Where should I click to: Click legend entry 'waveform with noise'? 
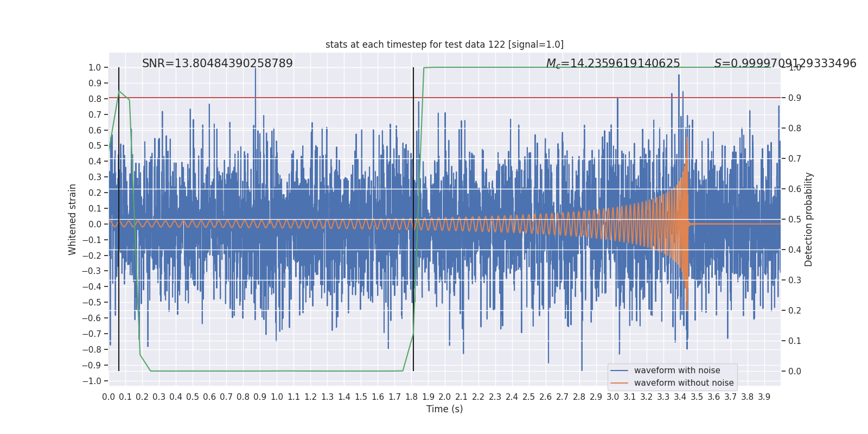pos(677,371)
